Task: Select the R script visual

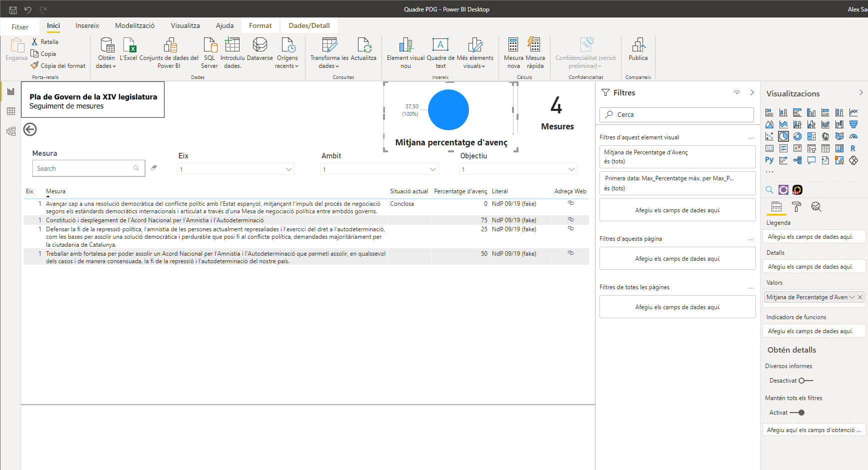Action: click(853, 148)
